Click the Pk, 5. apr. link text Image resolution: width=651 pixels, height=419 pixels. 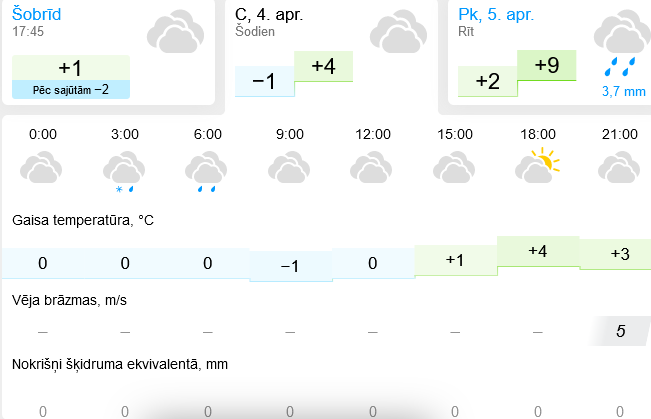pyautogui.click(x=496, y=15)
